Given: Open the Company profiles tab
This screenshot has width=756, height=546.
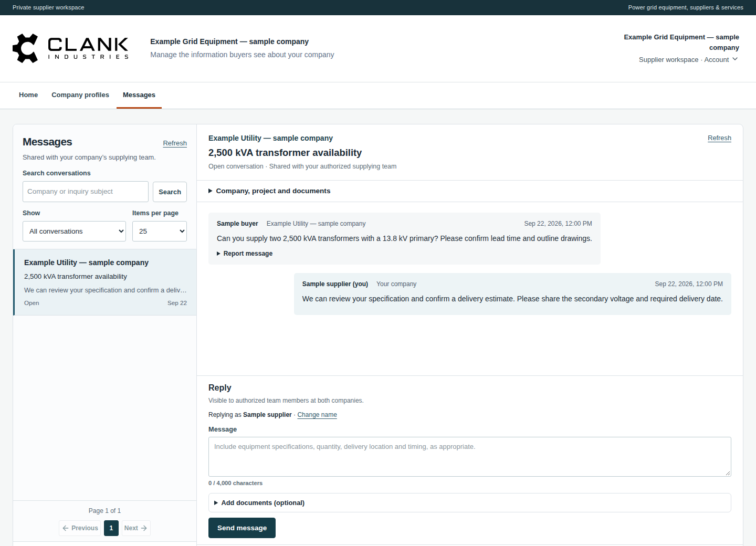Looking at the screenshot, I should [80, 95].
